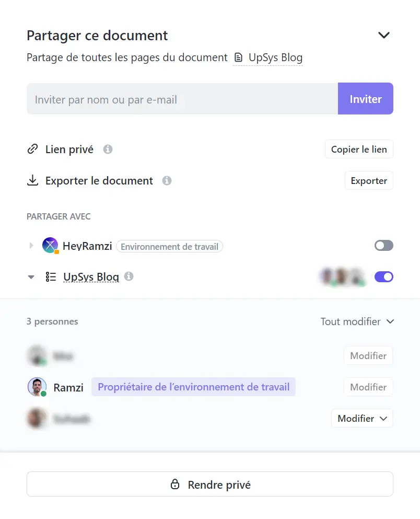Screen dimensions: 420x519
Task: Click the info icon beside Exporter le document
Action: 167,181
